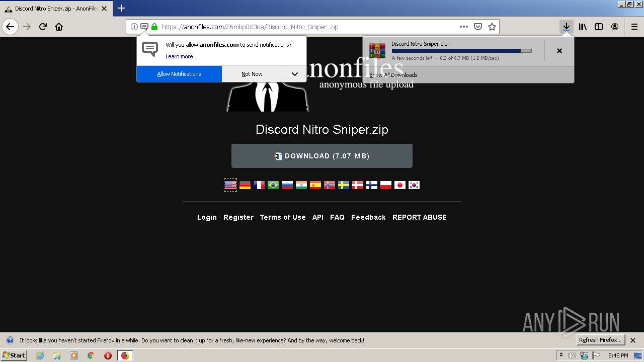Select the Discord Nitro Sniper.zip AnonFiles tab
Image resolution: width=644 pixels, height=362 pixels.
pos(55,9)
